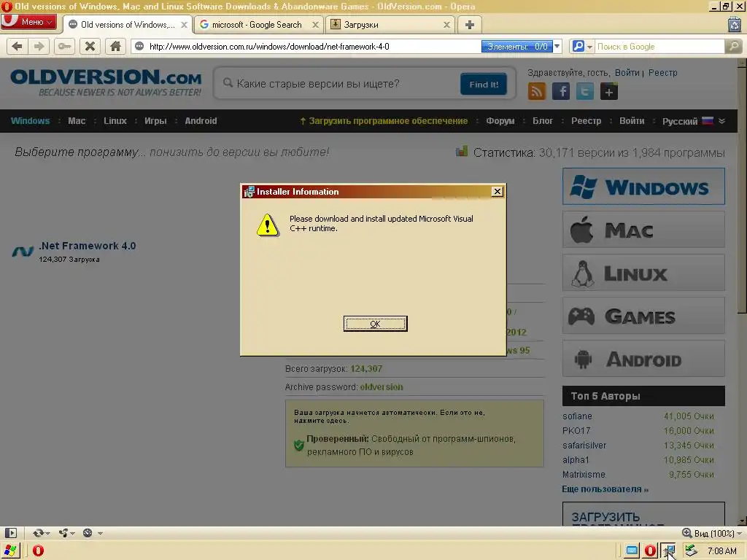Open the Форум menu item
Image resolution: width=747 pixels, height=560 pixels.
pos(500,121)
